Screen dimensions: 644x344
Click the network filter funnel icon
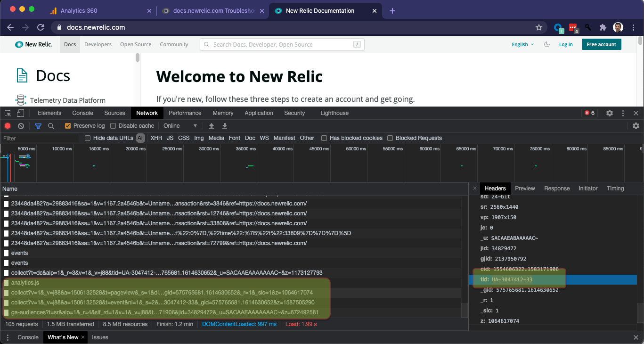pos(38,126)
